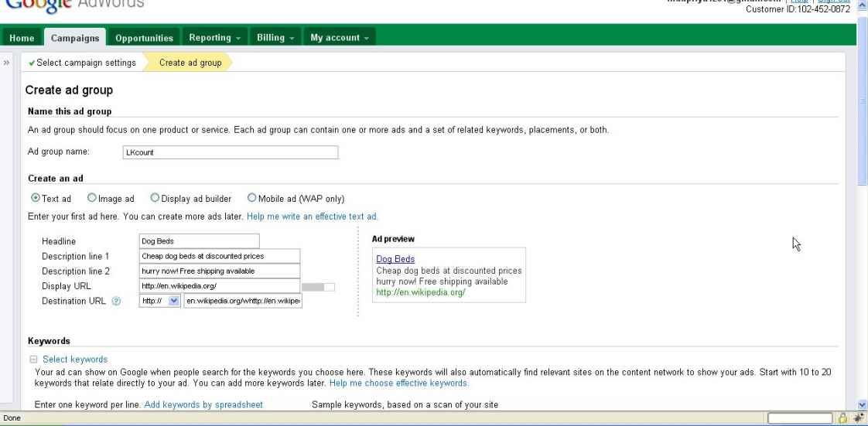Pick the Mobile ad (WAP only) option
This screenshot has width=868, height=426.
(251, 199)
